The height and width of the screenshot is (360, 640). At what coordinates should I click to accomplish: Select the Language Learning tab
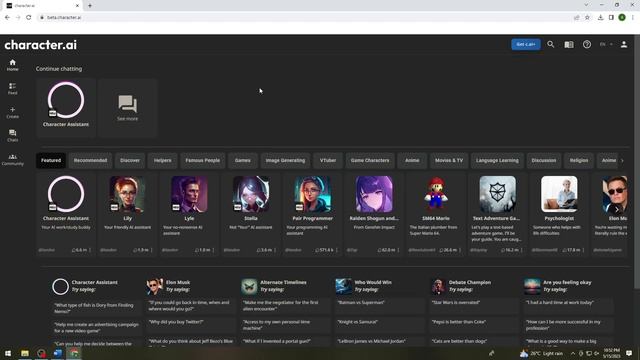pyautogui.click(x=497, y=160)
